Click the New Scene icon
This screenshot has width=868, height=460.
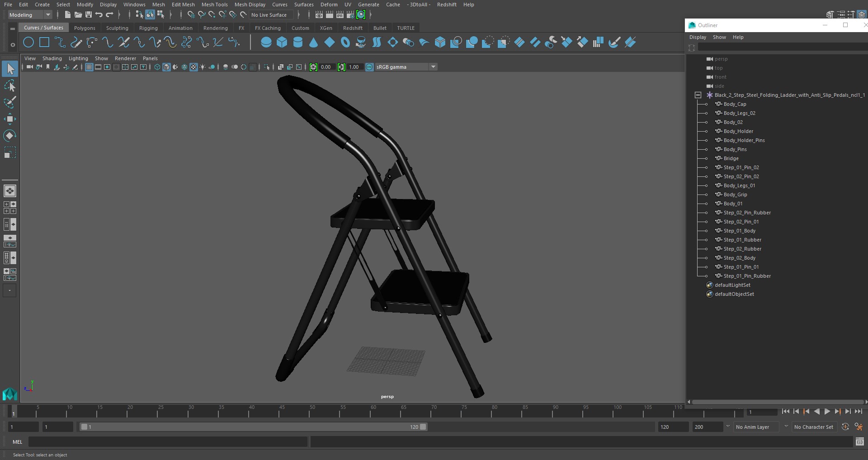(x=67, y=15)
